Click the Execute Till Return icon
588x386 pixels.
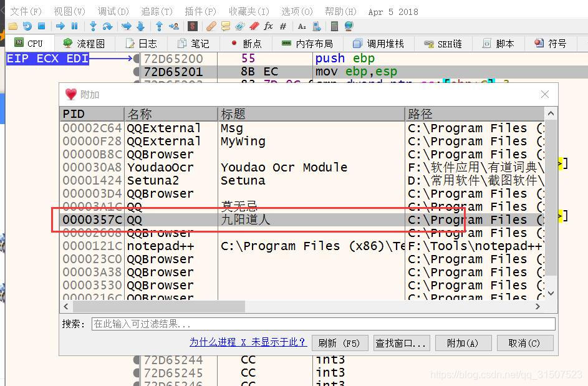[x=159, y=26]
